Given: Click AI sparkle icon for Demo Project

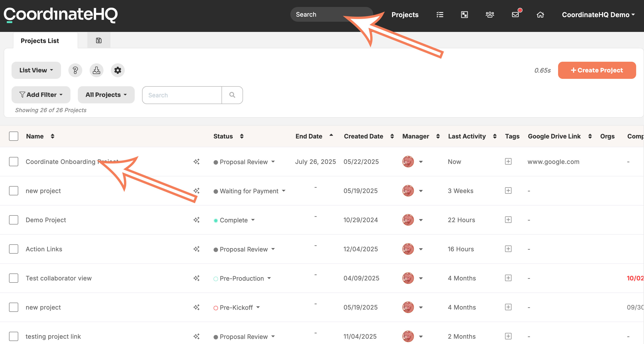Looking at the screenshot, I should tap(197, 220).
